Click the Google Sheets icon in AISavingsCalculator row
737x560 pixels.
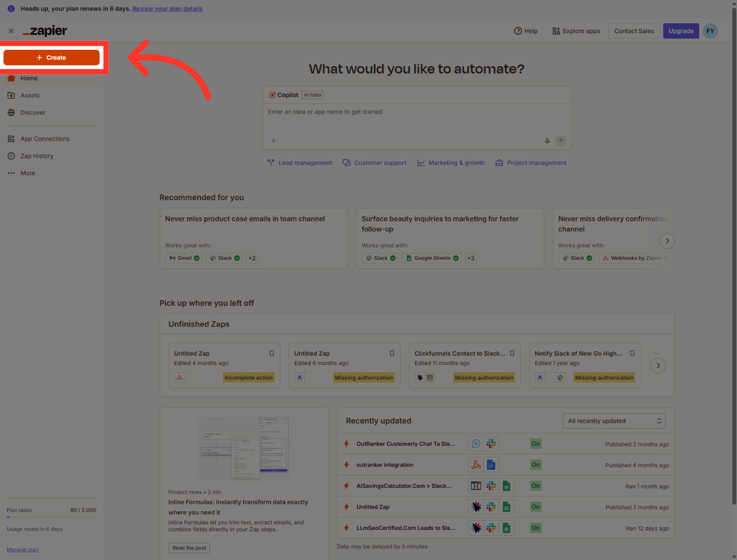(x=506, y=486)
